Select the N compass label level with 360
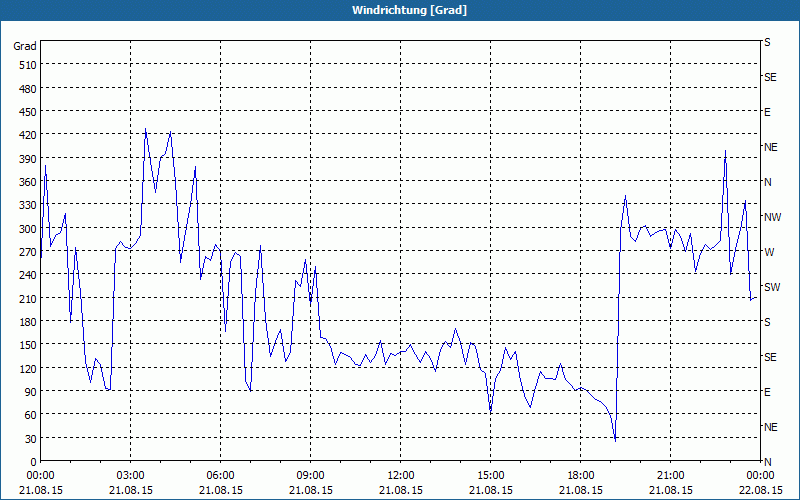Viewport: 800px width, 500px height. [767, 182]
